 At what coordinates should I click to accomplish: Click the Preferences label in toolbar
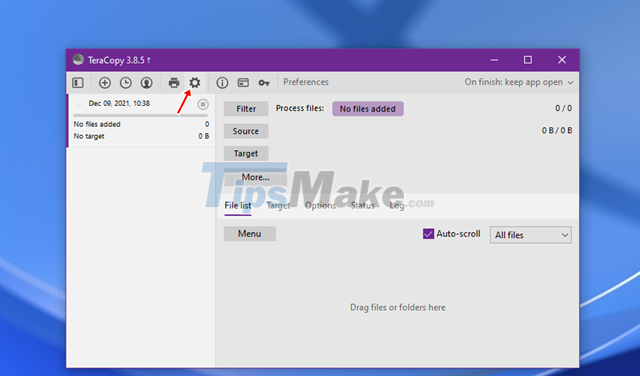[306, 82]
